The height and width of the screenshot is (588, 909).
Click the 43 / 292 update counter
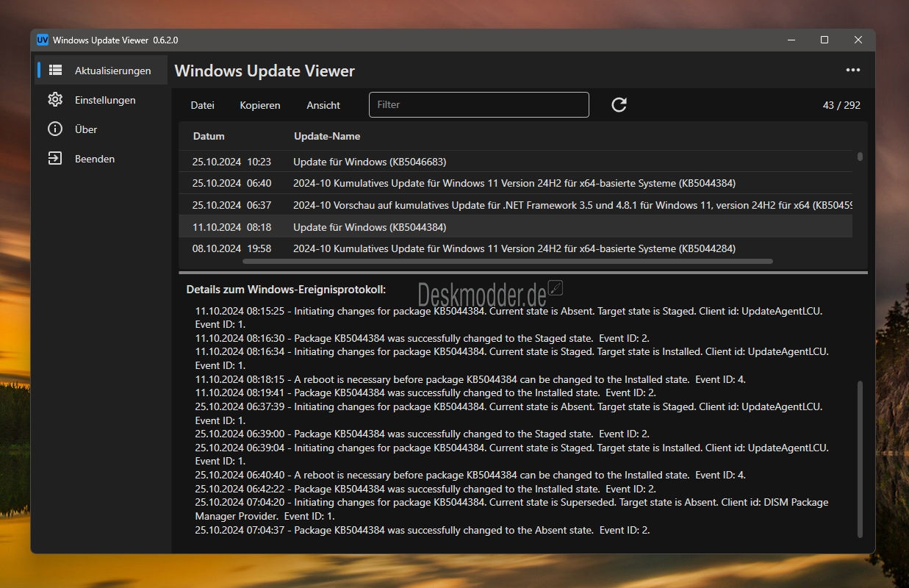click(841, 105)
